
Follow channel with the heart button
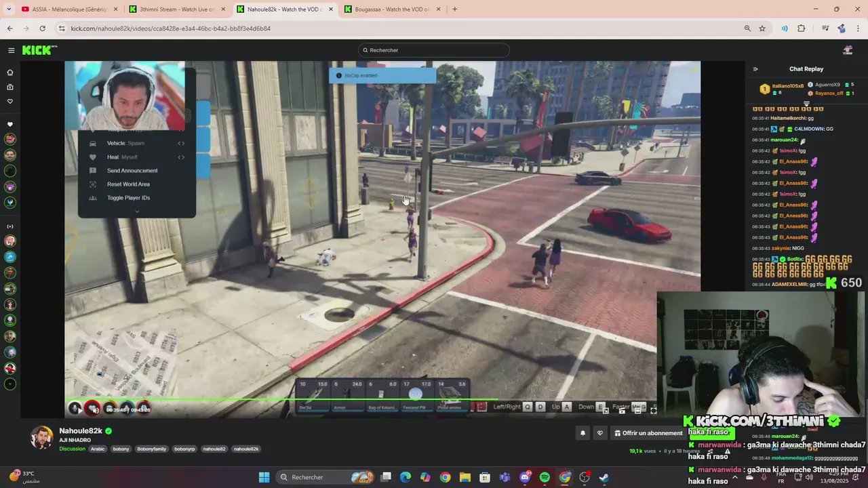(599, 433)
